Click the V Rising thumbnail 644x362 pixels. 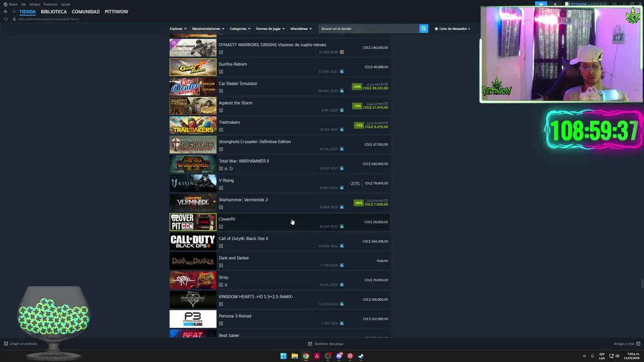point(193,183)
